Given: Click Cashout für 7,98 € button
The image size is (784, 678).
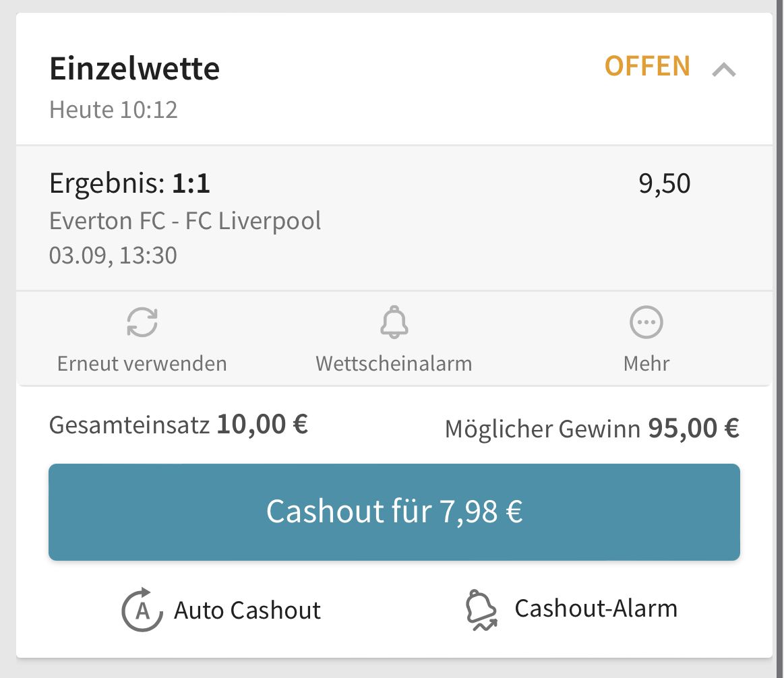Looking at the screenshot, I should [x=394, y=512].
